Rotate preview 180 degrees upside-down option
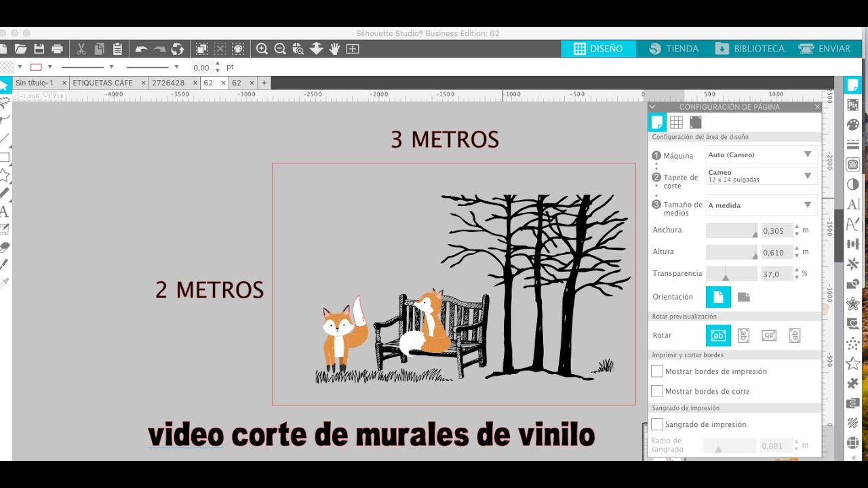 (x=769, y=335)
